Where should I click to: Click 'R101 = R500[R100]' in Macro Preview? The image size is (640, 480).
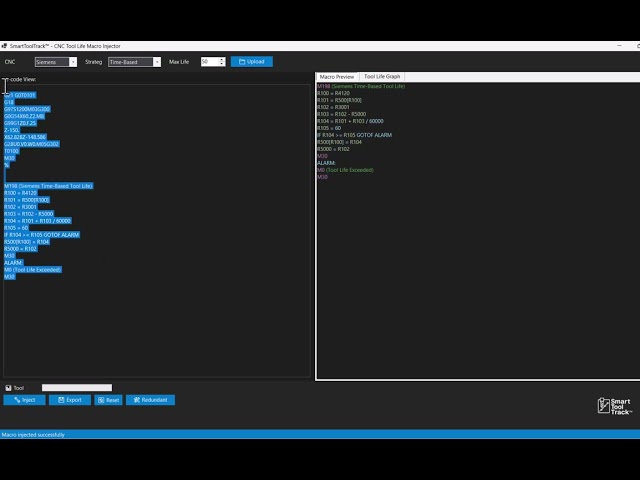coord(339,100)
